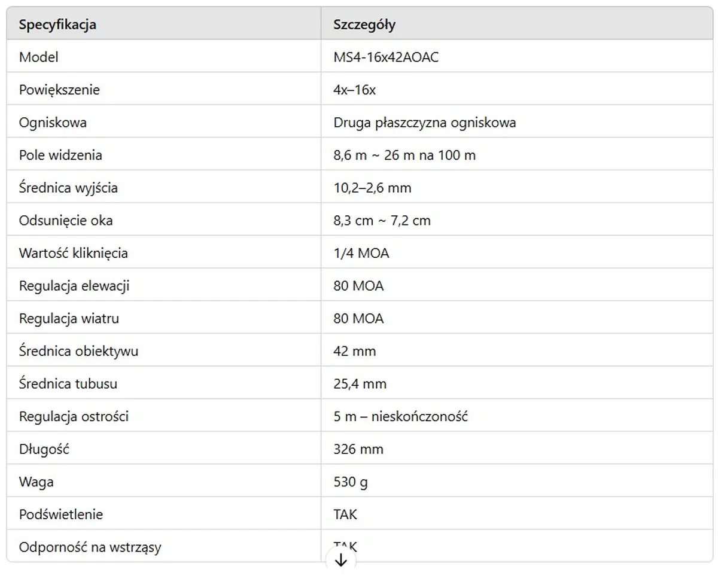This screenshot has height=588, width=718.
Task: Click the Odporność na wstrząsy label
Action: [x=90, y=547]
